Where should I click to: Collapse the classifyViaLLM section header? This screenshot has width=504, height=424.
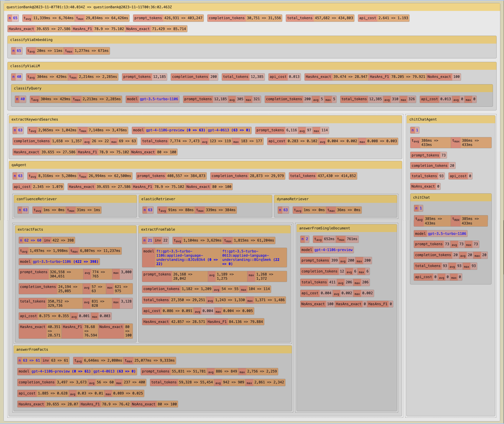25,66
